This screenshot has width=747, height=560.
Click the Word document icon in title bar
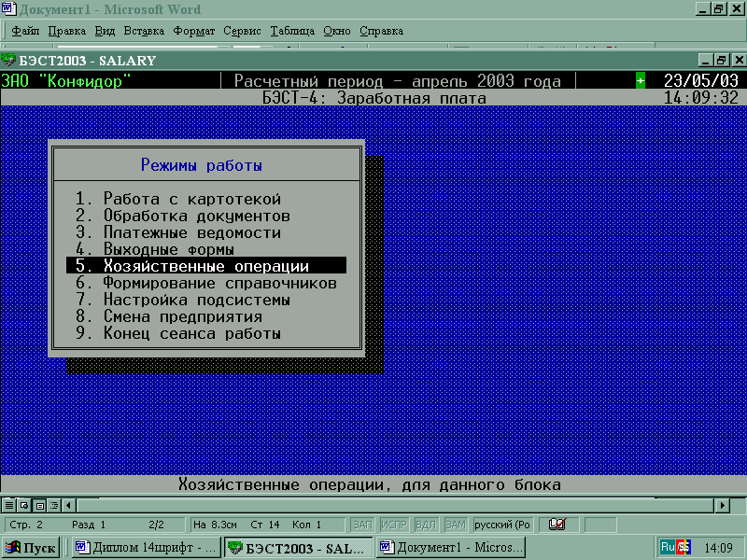[x=8, y=9]
